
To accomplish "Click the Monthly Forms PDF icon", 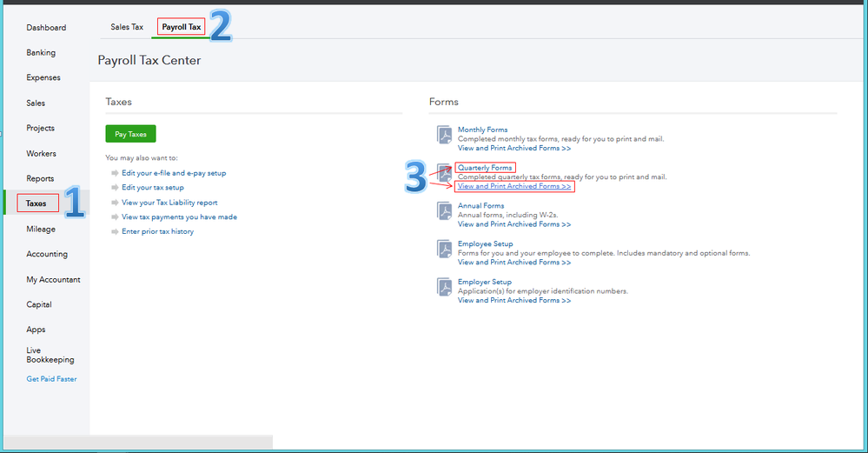I will (445, 135).
